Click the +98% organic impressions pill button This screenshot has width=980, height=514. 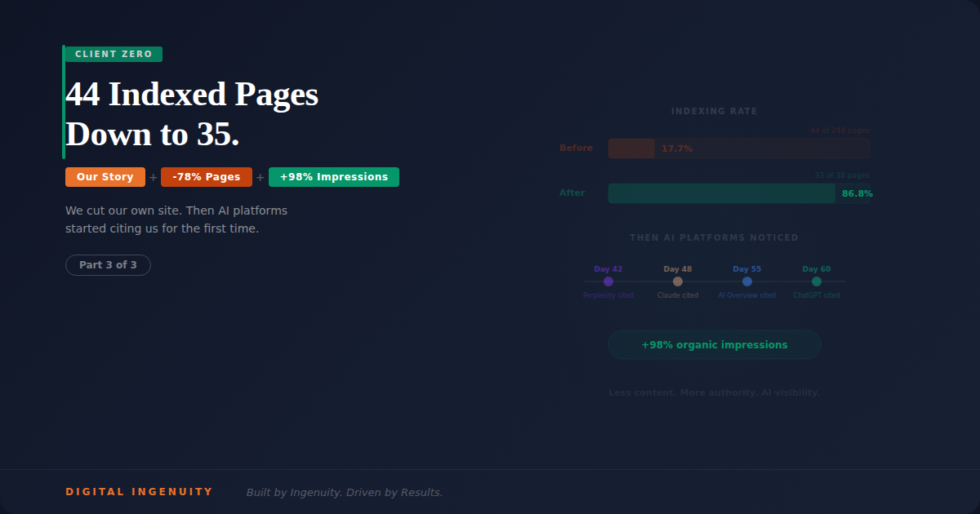point(714,344)
